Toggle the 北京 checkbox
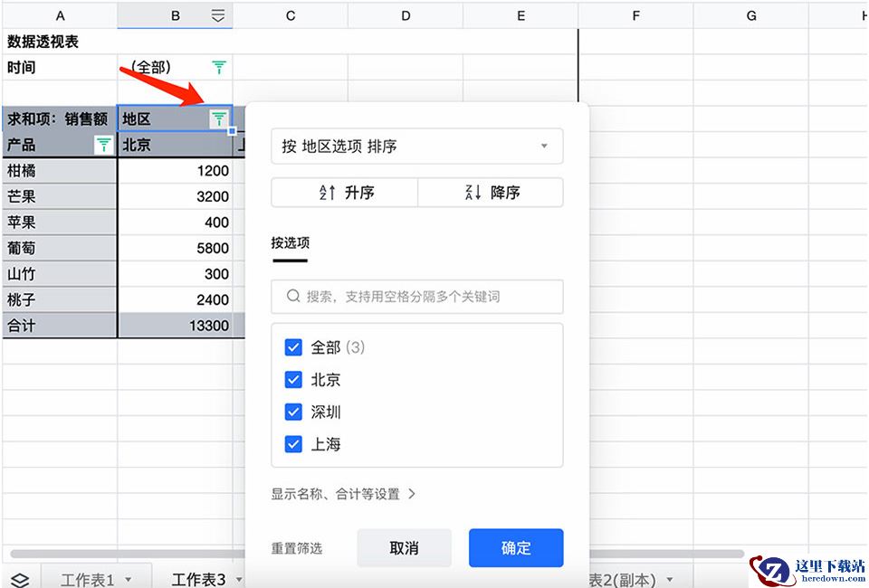 click(x=293, y=380)
